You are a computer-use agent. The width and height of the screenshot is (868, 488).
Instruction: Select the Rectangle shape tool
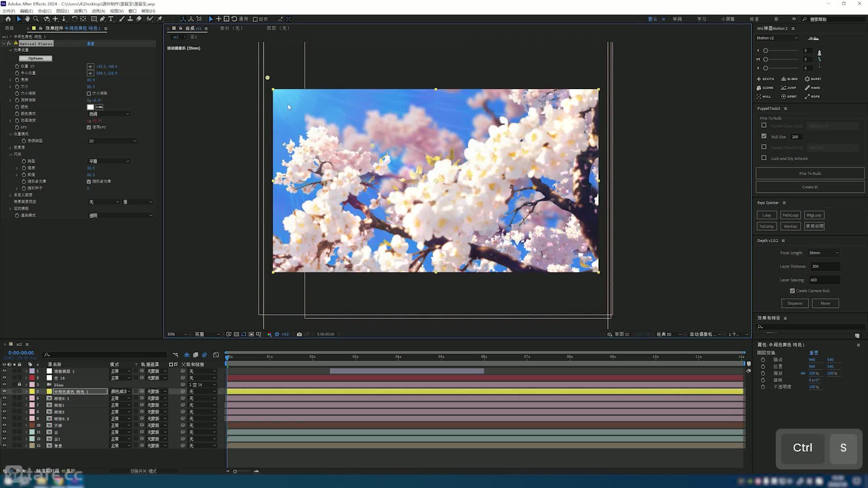tap(94, 19)
